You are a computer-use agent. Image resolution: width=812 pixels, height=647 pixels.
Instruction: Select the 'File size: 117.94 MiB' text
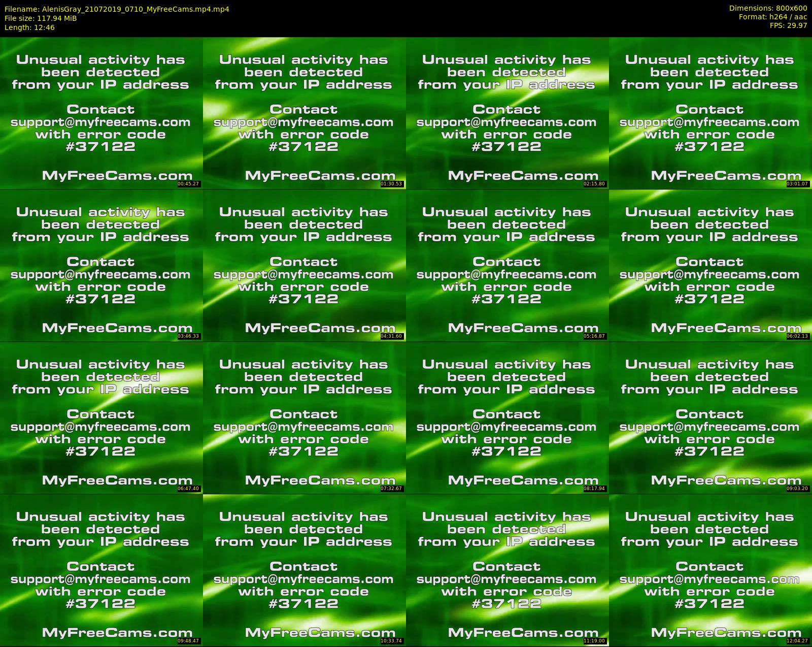click(41, 18)
